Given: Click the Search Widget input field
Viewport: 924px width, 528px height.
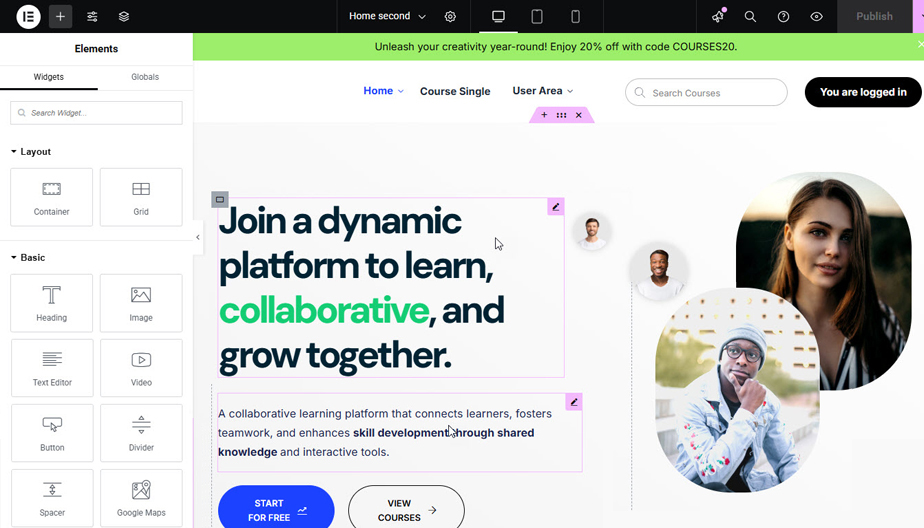Looking at the screenshot, I should click(x=96, y=113).
